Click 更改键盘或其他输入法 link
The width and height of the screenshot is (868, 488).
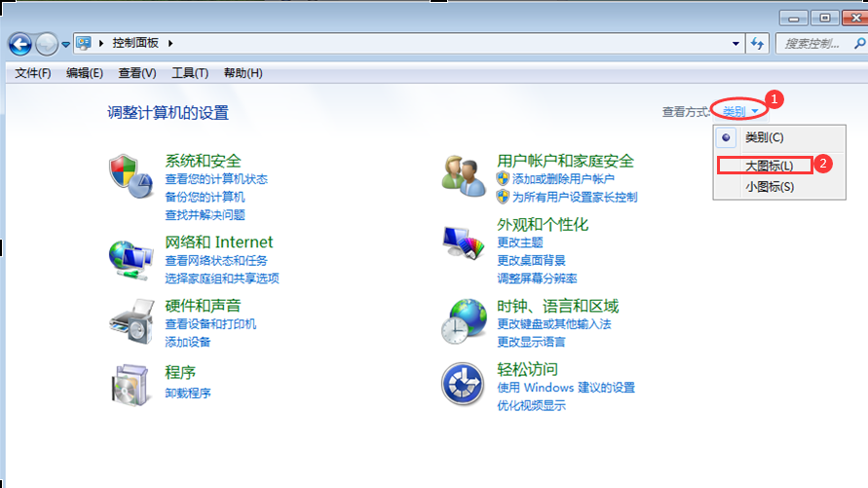pos(554,324)
